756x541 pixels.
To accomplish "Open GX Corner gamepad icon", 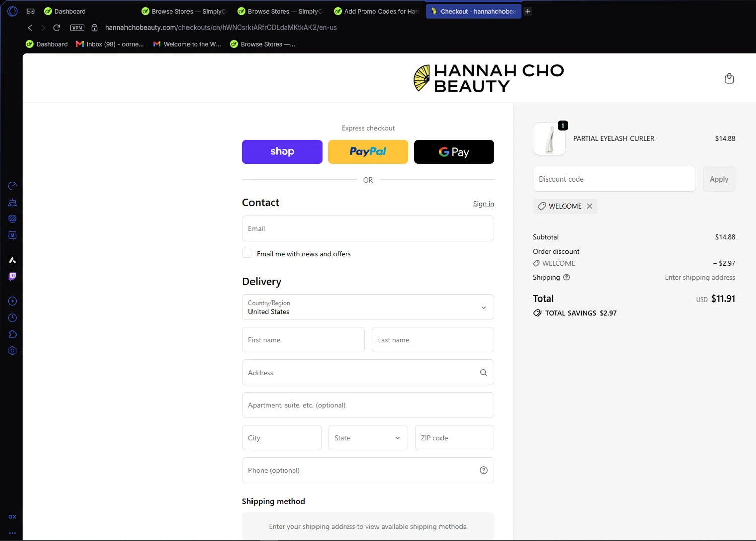I will coord(31,11).
